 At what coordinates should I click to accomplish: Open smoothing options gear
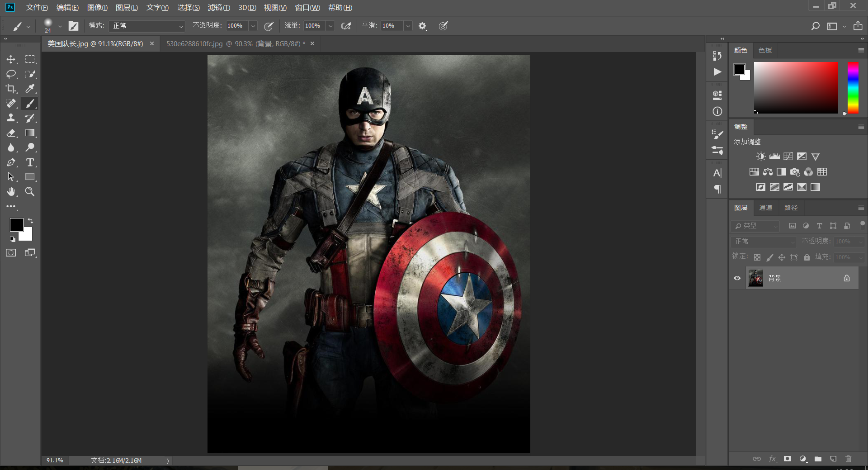point(422,26)
